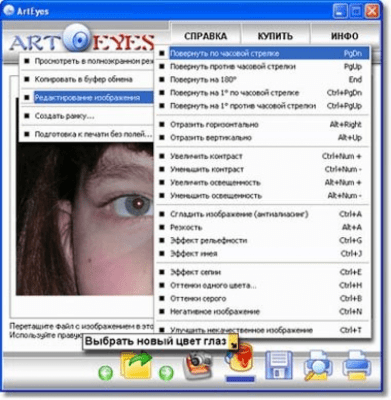Choose Увеличить освещенность
The height and width of the screenshot is (400, 391).
(263, 183)
